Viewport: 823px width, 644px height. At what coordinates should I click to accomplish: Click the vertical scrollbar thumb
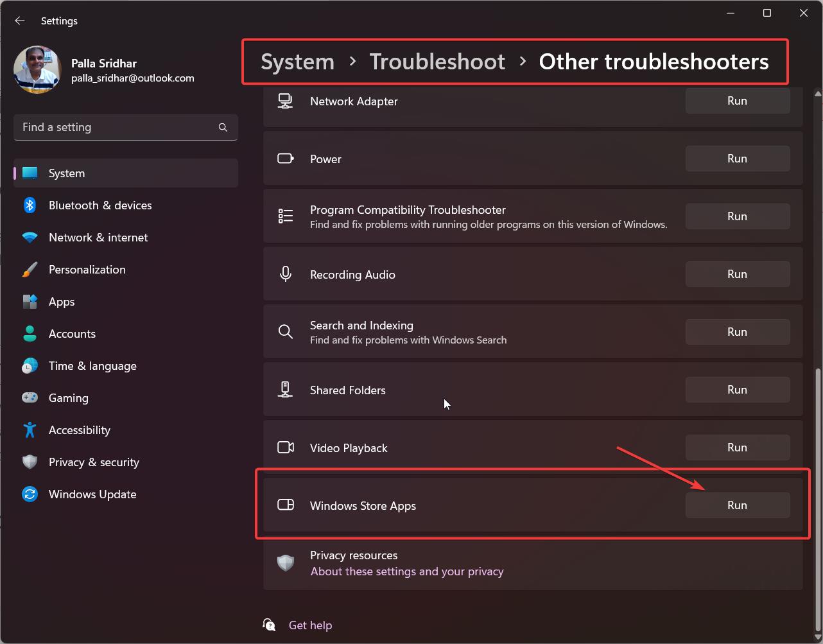click(x=818, y=499)
